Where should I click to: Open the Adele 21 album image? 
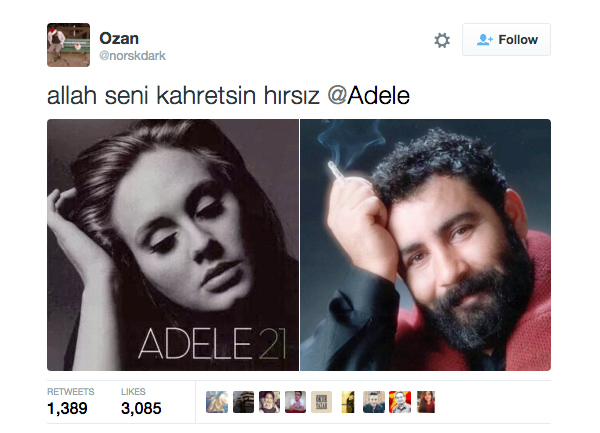173,245
